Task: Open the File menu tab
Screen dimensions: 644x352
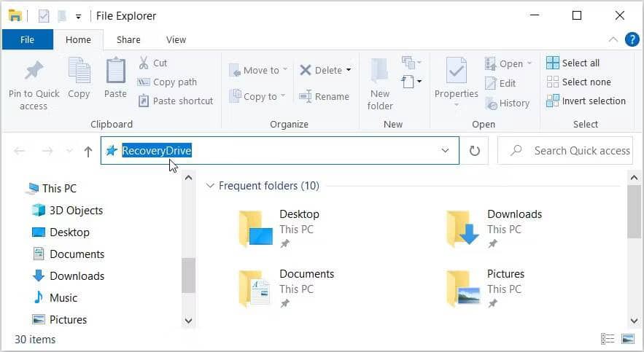Action: [x=28, y=40]
